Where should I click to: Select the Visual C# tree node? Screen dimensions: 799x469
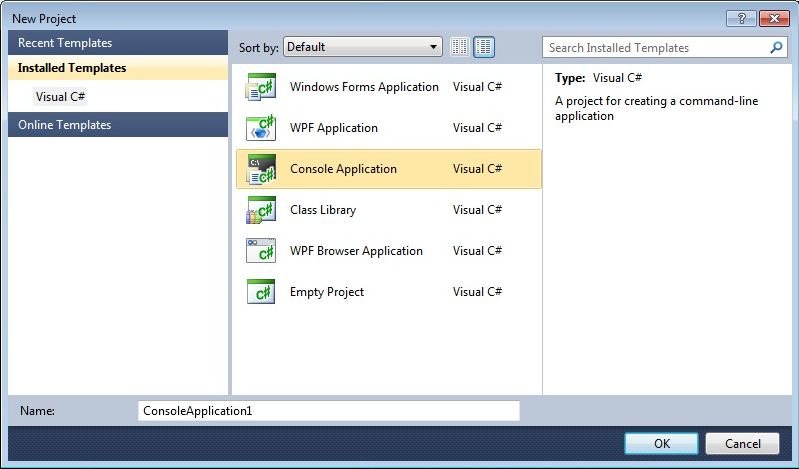pyautogui.click(x=60, y=96)
